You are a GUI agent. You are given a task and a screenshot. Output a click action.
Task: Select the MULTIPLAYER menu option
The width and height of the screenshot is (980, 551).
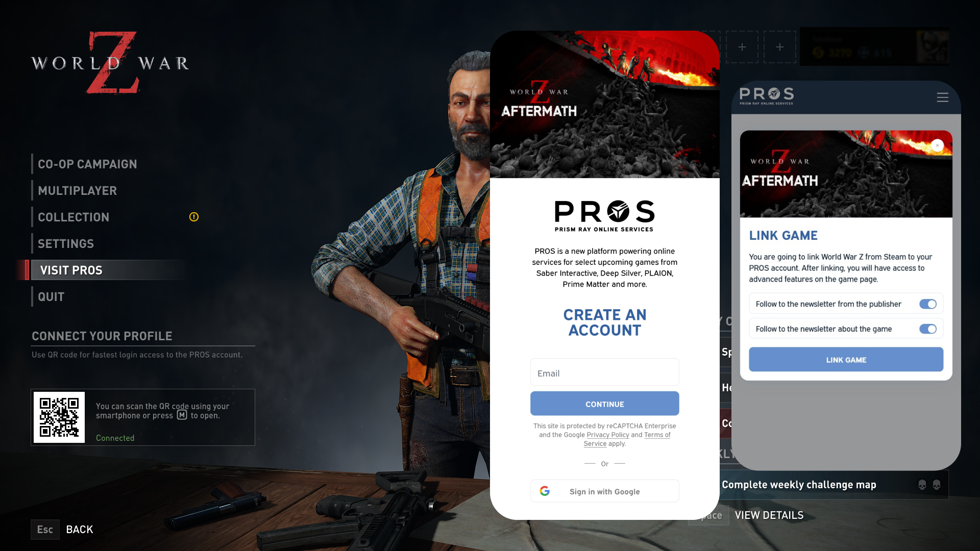(x=78, y=190)
